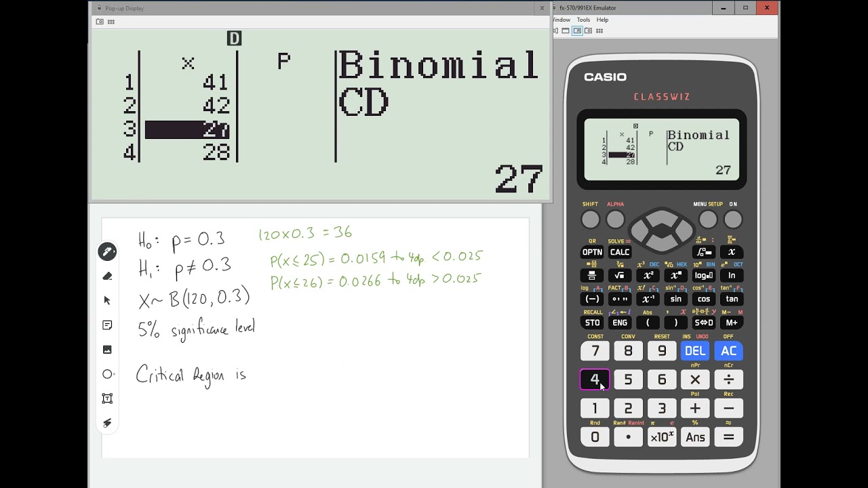Select the sticky note tool
Viewport: 868px width, 488px height.
tap(107, 325)
